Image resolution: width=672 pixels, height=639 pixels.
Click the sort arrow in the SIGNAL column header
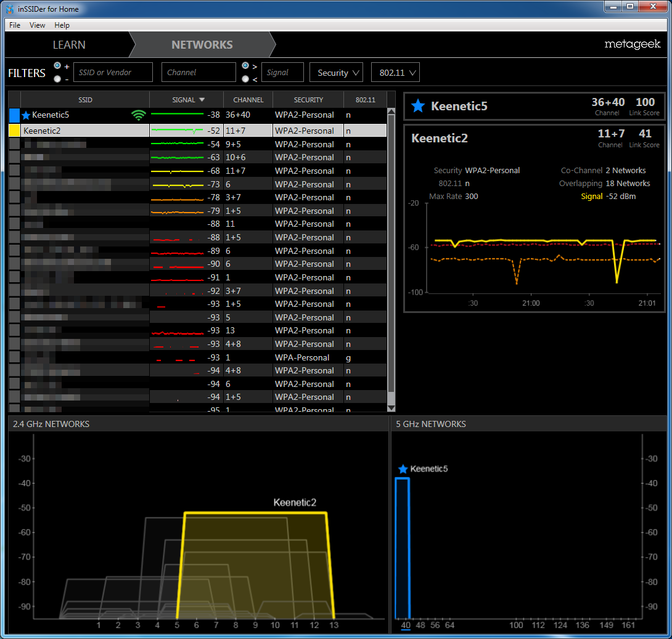[202, 100]
